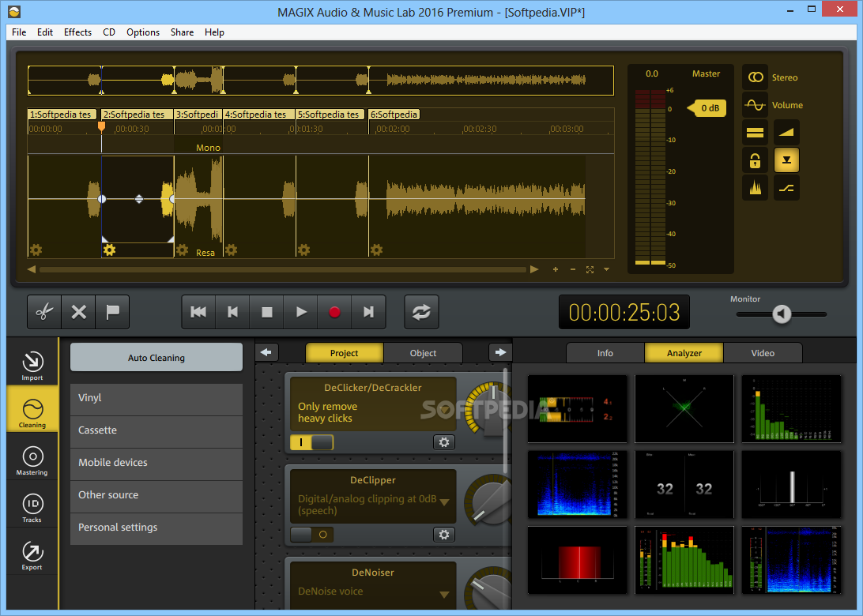
Task: Select the Cassette preset category
Action: pos(156,430)
